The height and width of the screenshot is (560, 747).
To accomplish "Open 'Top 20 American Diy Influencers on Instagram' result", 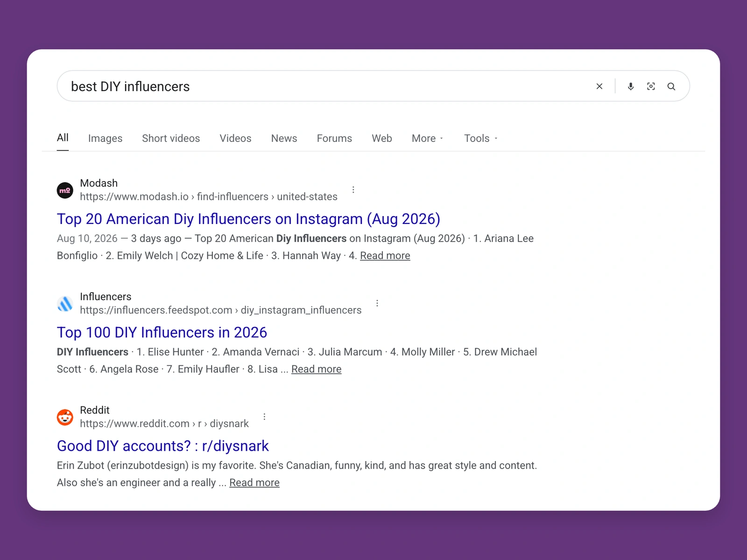I will (248, 219).
